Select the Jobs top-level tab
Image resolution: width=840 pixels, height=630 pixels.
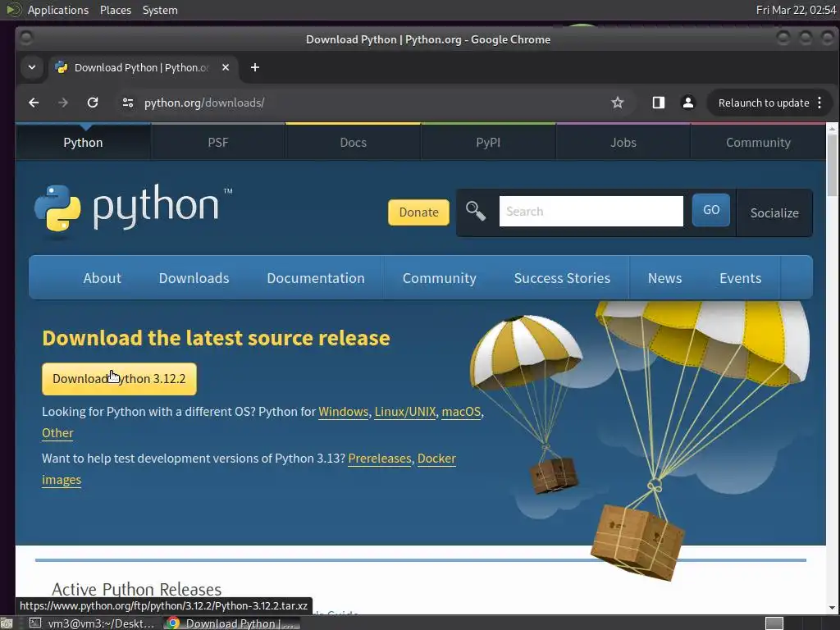click(x=623, y=143)
